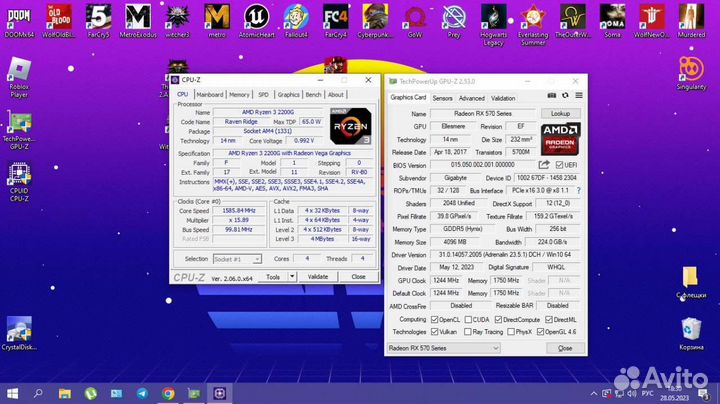720x404 pixels.
Task: Switch РУС keyboard language indicator
Action: (x=647, y=393)
